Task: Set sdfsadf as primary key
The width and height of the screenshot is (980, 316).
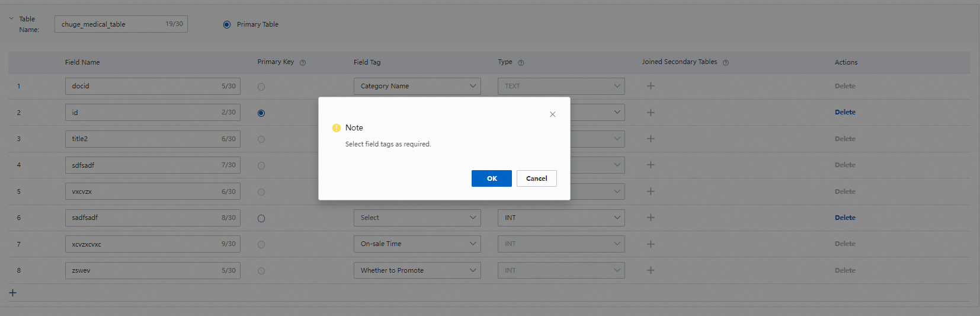Action: [261, 165]
